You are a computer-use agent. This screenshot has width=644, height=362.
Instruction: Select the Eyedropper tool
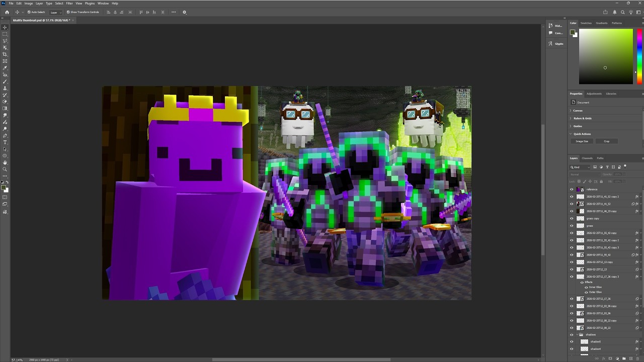5,68
